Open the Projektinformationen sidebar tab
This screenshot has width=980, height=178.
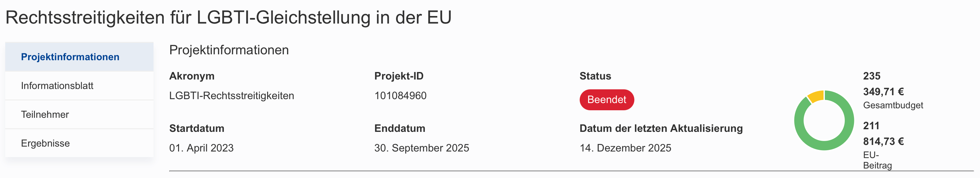(70, 57)
